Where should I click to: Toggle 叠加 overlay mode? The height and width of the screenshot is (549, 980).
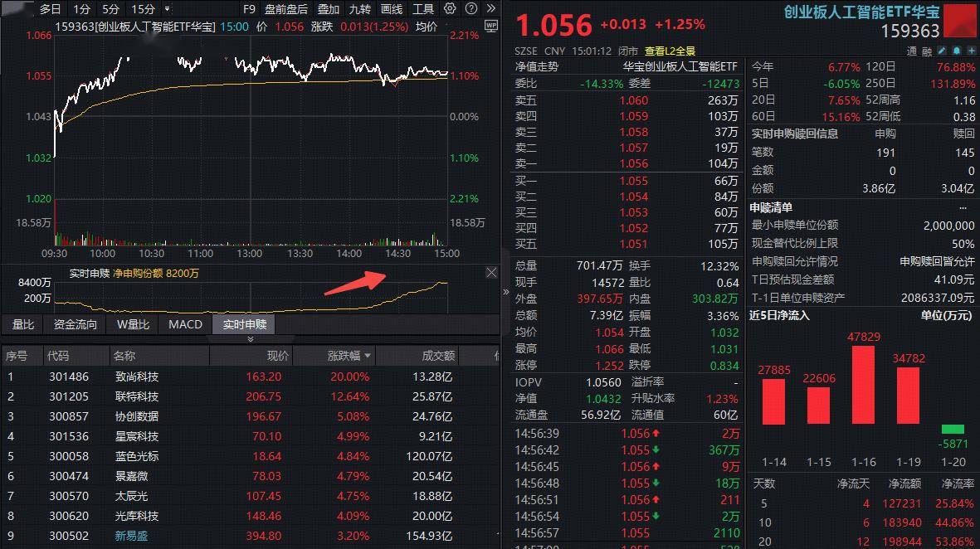pos(329,9)
